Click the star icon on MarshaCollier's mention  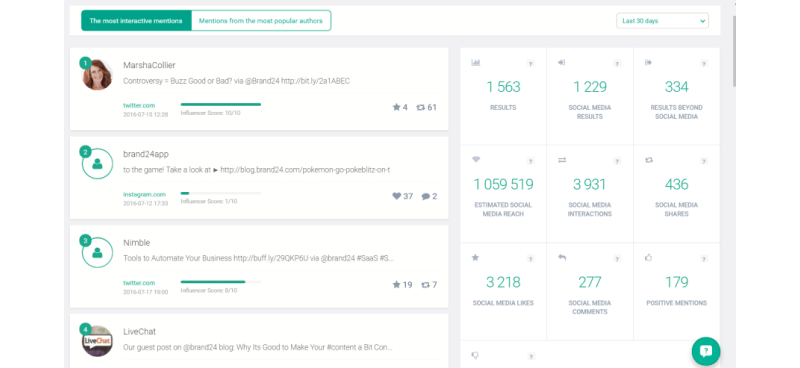pyautogui.click(x=396, y=107)
